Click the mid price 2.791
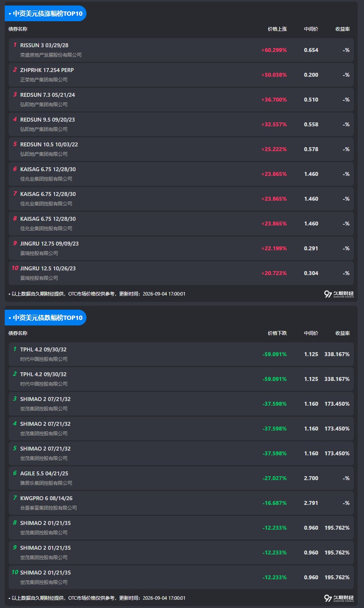The width and height of the screenshot is (364, 608). point(311,503)
